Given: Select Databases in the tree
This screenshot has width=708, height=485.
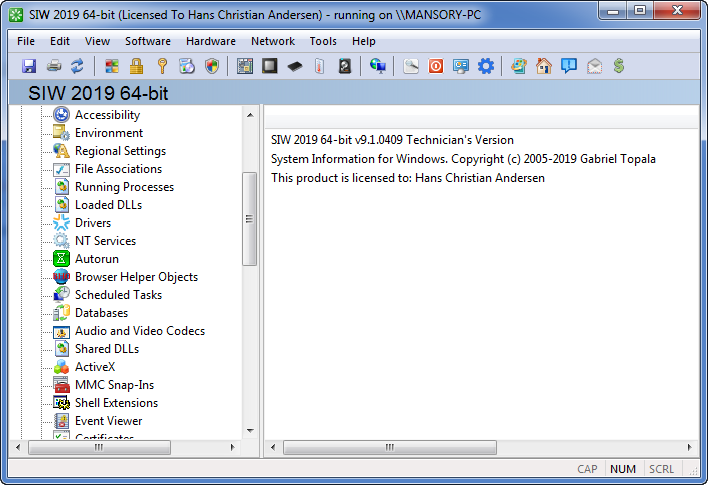Looking at the screenshot, I should click(101, 313).
